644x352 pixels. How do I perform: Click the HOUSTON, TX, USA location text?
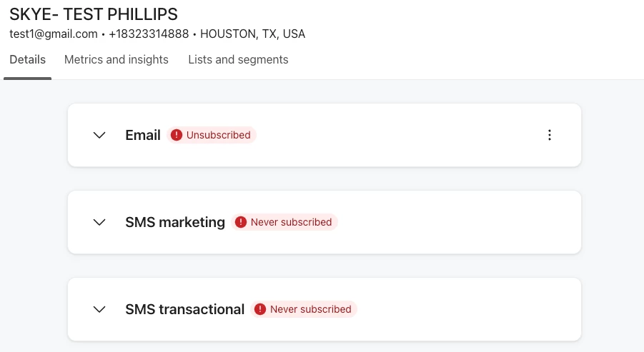(x=252, y=34)
